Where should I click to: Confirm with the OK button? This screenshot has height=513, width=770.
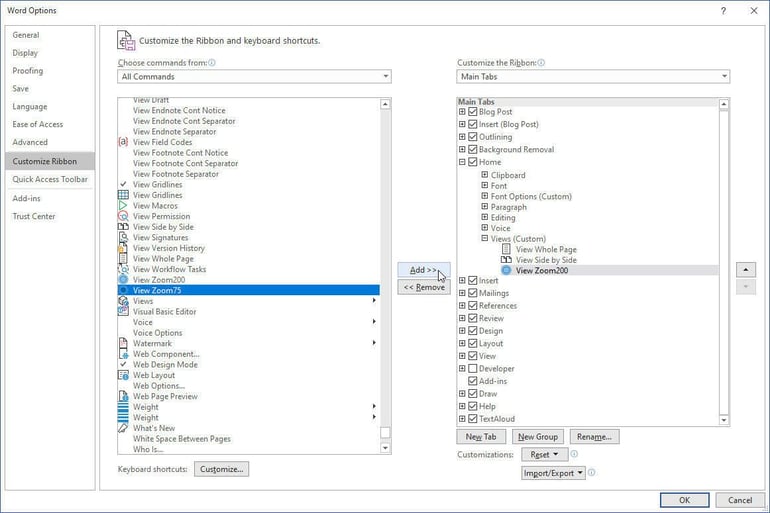click(x=685, y=500)
